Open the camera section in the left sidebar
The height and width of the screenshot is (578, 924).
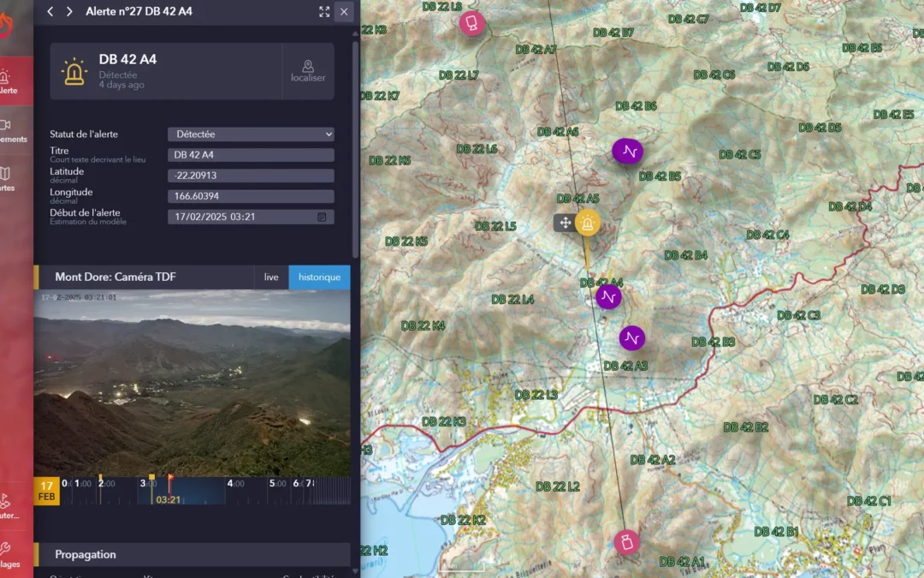coord(7,129)
